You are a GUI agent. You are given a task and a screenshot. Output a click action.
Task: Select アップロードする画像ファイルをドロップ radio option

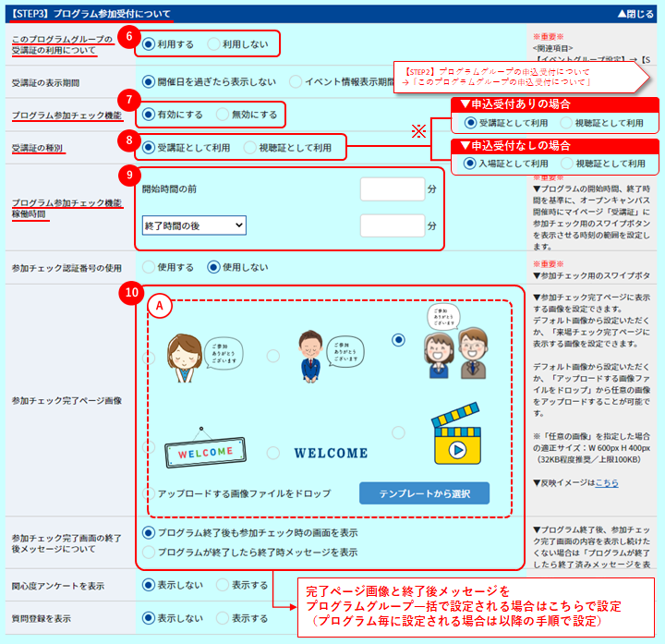click(x=149, y=493)
